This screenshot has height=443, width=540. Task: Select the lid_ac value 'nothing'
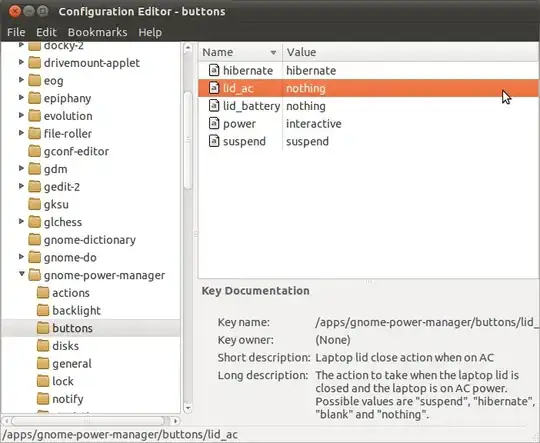pos(305,88)
